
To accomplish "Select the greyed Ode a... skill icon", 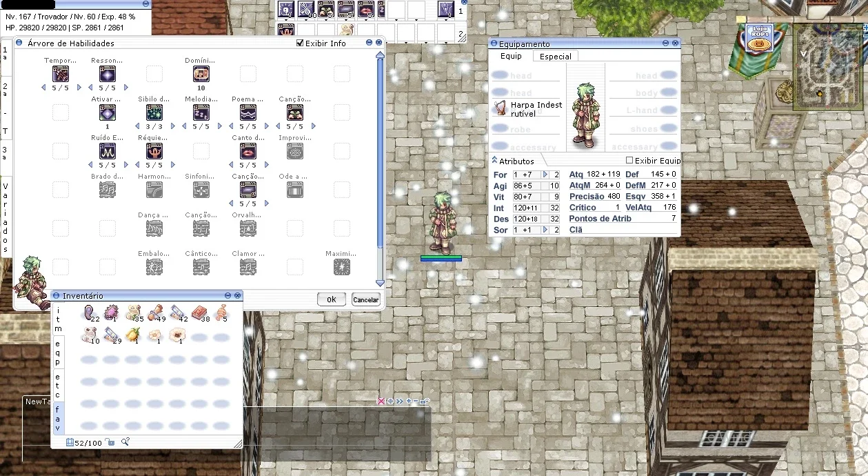I will 294,190.
